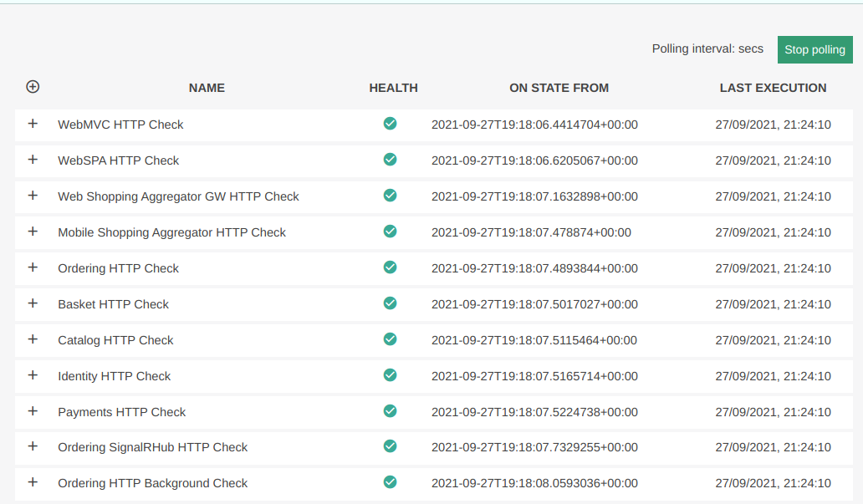The image size is (863, 504).
Task: Expand Ordering HTTP Background Check row
Action: click(33, 482)
